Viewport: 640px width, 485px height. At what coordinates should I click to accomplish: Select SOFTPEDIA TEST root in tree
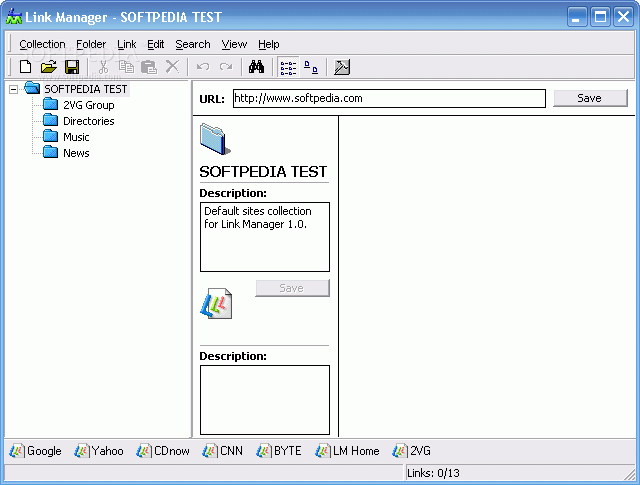tap(86, 89)
